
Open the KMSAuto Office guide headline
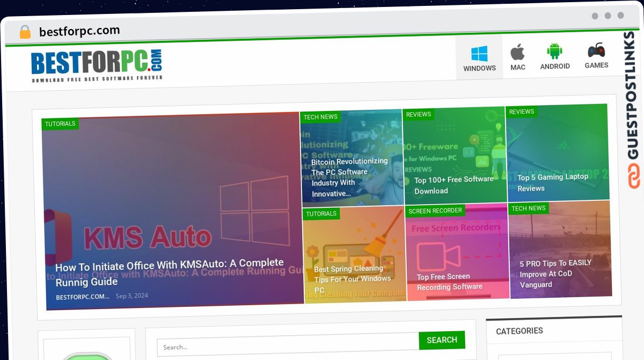(170, 273)
